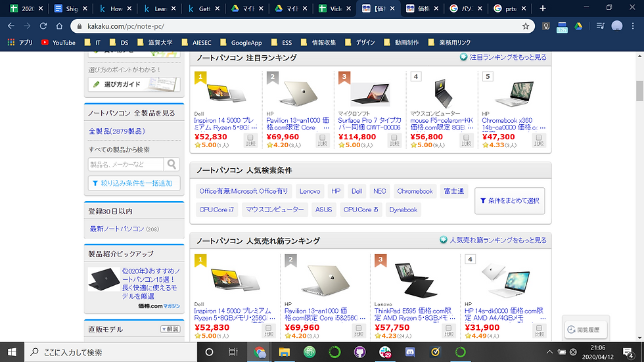
Task: Open the media control extension icon
Action: point(600,26)
